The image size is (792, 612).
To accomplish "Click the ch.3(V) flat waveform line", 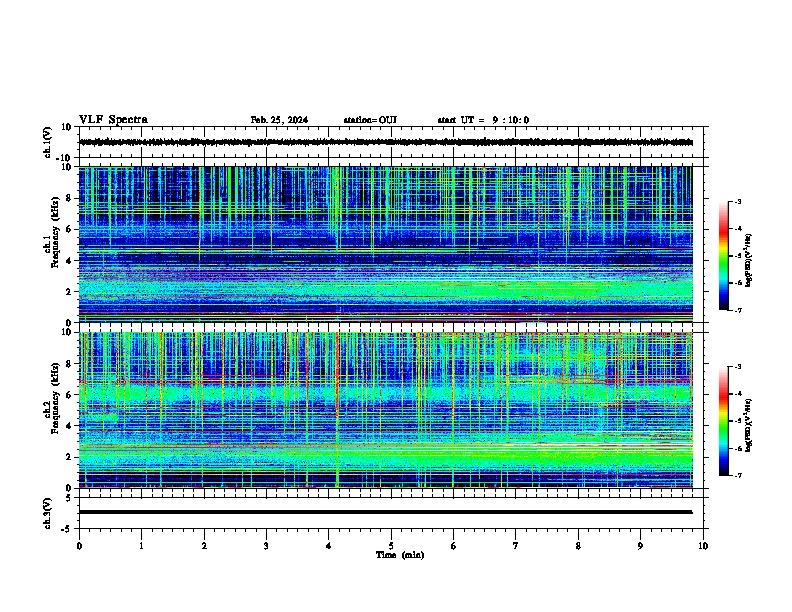I will [x=385, y=512].
